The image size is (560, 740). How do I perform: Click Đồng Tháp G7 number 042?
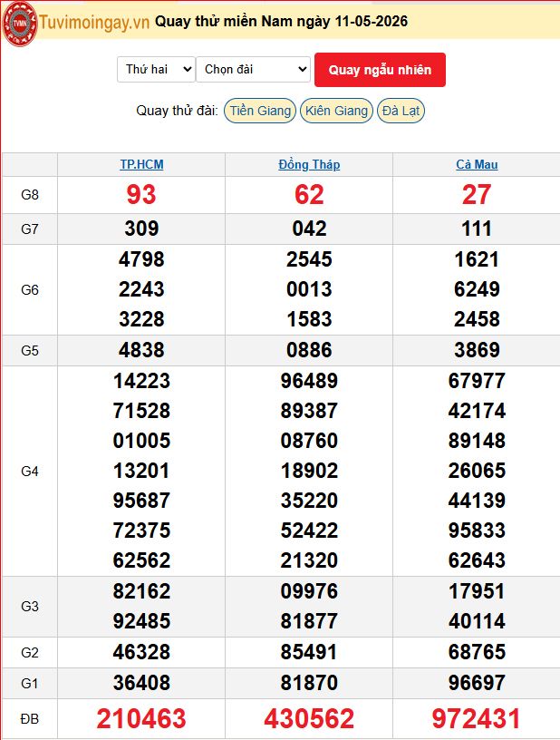(309, 229)
